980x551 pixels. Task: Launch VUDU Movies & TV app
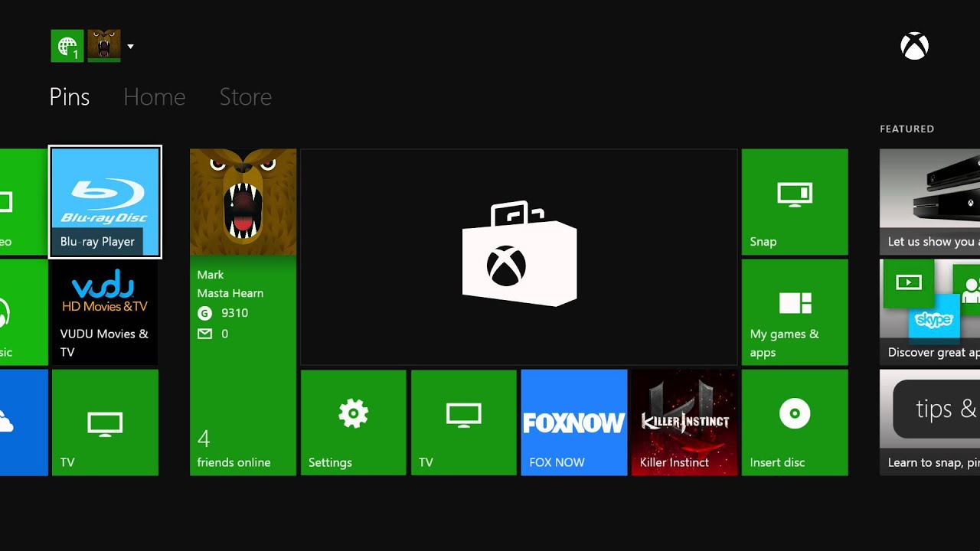coord(105,312)
